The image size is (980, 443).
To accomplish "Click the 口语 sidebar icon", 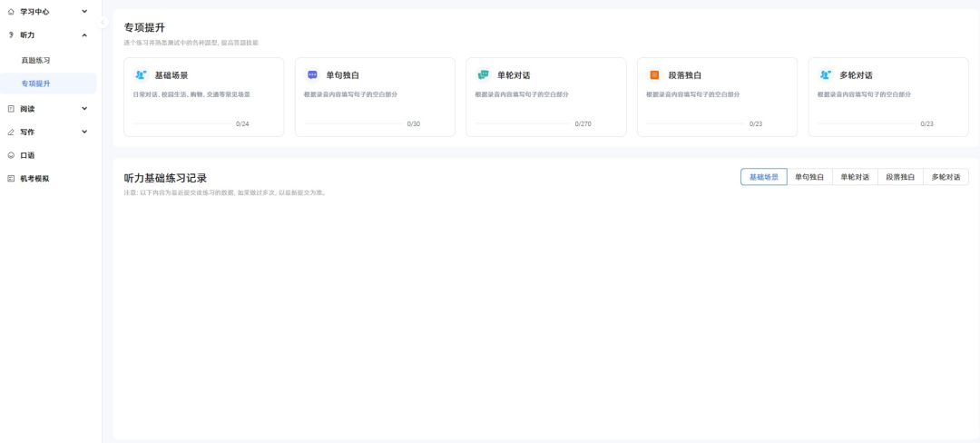I will pos(11,155).
